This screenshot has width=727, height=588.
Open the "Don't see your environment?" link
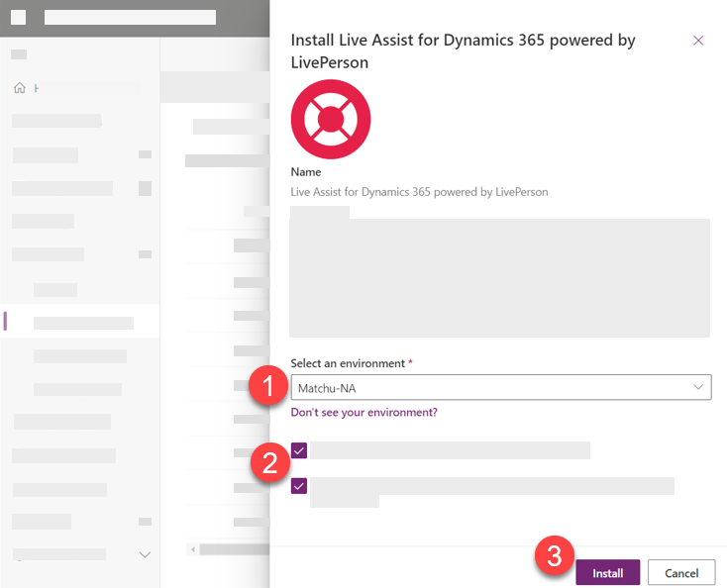coord(363,413)
